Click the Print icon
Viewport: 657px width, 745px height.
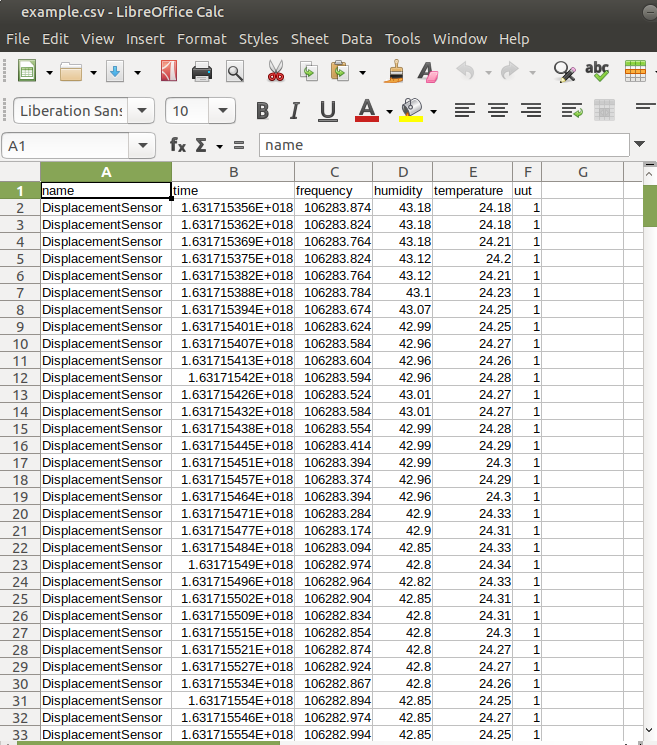tap(201, 72)
